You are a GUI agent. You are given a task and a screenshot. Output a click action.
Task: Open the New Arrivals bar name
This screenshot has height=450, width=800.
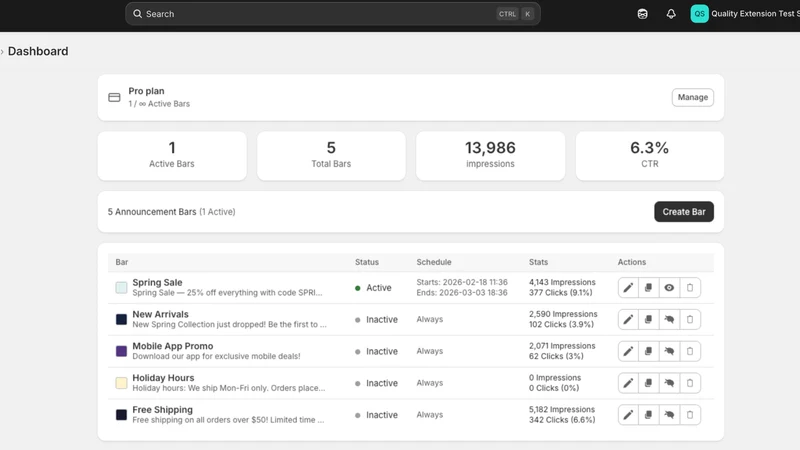160,314
